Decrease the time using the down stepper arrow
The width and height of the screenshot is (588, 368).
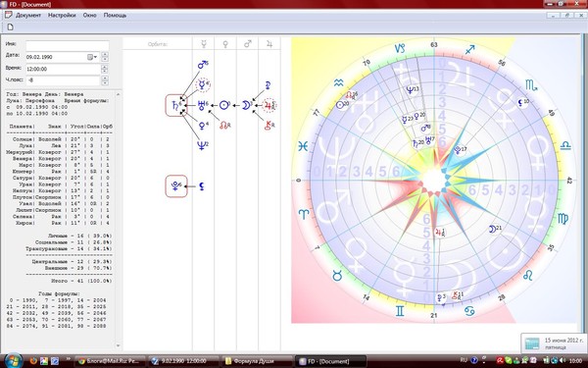[105, 72]
